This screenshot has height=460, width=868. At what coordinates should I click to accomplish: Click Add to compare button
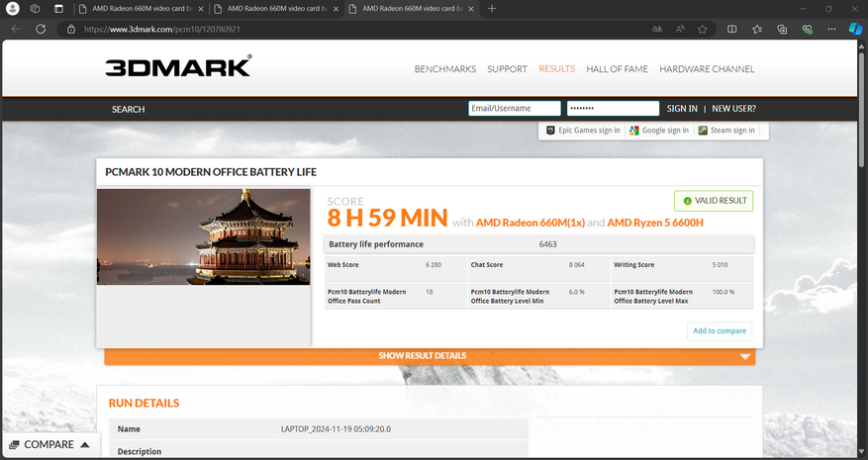(720, 331)
